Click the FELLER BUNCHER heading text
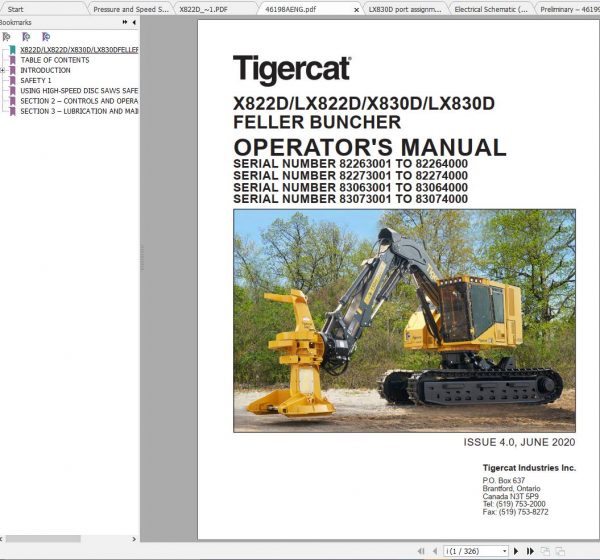The image size is (600, 560). point(317,122)
